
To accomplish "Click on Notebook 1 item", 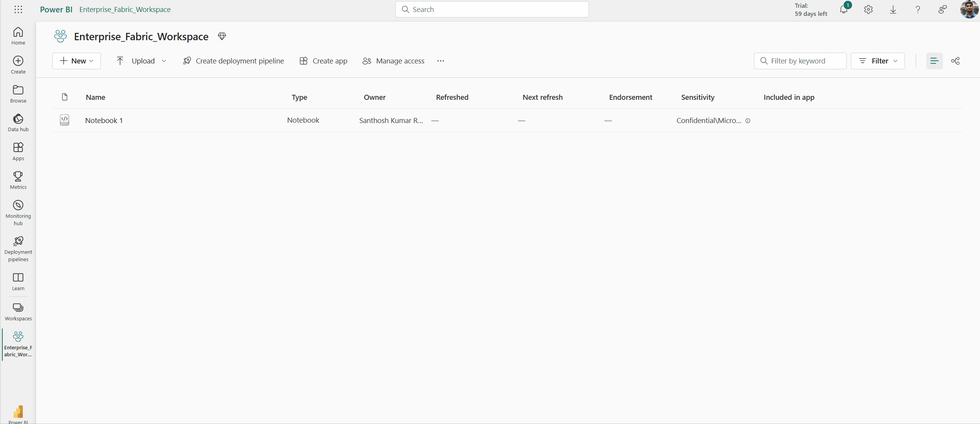I will [104, 120].
